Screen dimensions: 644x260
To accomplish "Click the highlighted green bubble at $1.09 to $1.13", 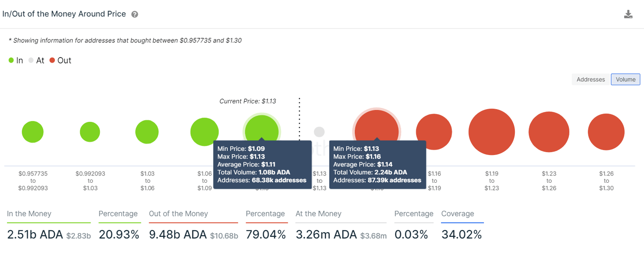I will pyautogui.click(x=262, y=128).
